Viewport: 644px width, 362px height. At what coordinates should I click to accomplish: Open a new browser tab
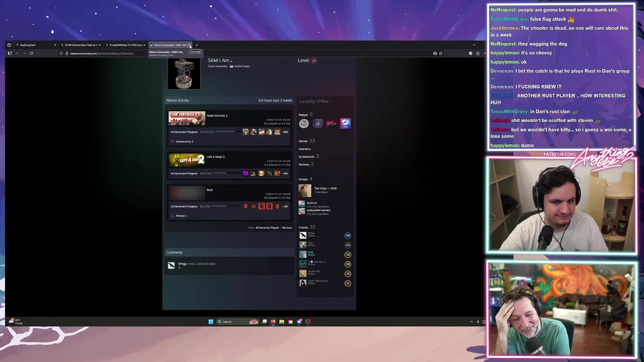[x=197, y=45]
